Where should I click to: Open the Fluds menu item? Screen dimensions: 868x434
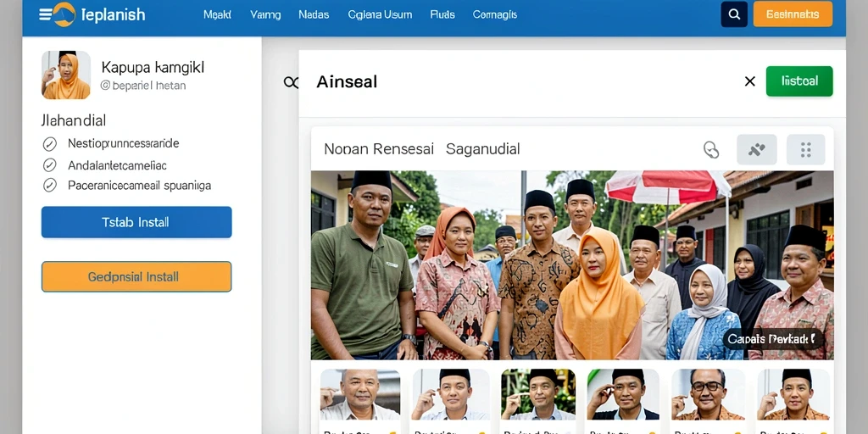442,15
